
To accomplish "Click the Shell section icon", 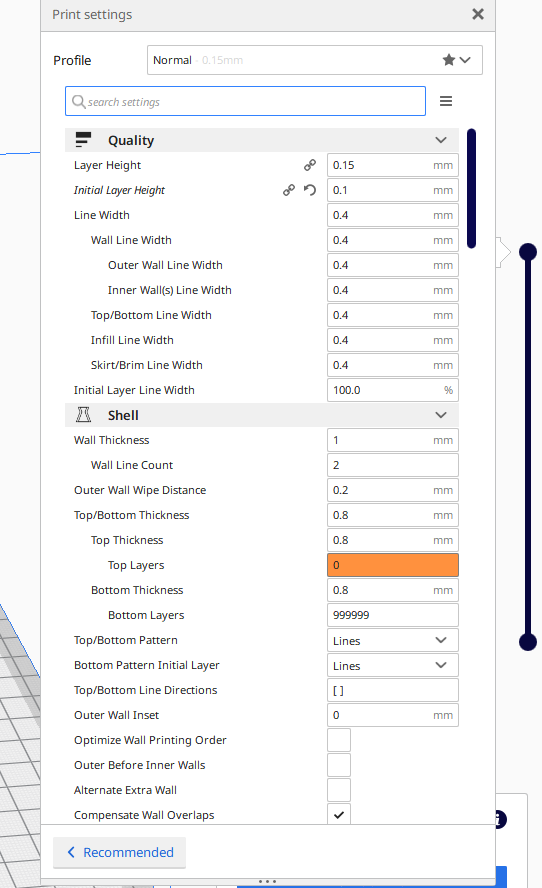I will (83, 415).
